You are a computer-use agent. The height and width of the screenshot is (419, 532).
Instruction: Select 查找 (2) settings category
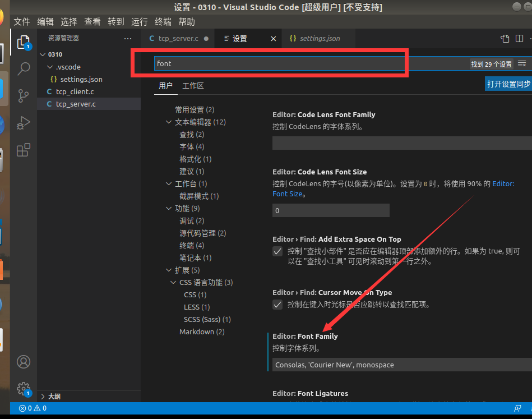tap(192, 135)
